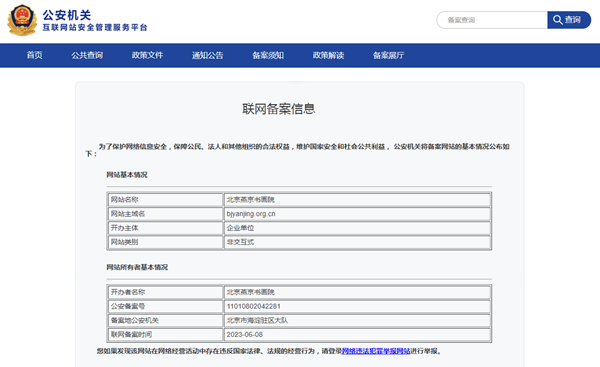Click the 网站类别 value 非交互式
Image resolution: width=600 pixels, height=367 pixels.
tap(240, 242)
